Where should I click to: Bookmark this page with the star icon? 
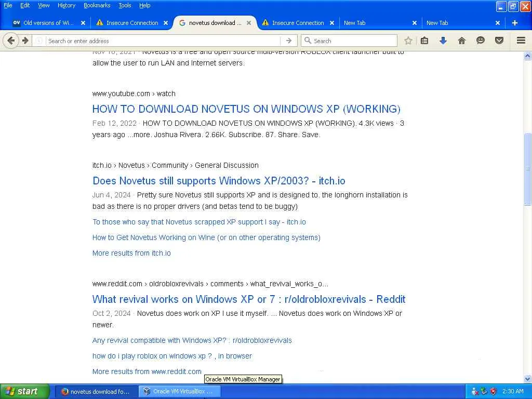[x=408, y=41]
